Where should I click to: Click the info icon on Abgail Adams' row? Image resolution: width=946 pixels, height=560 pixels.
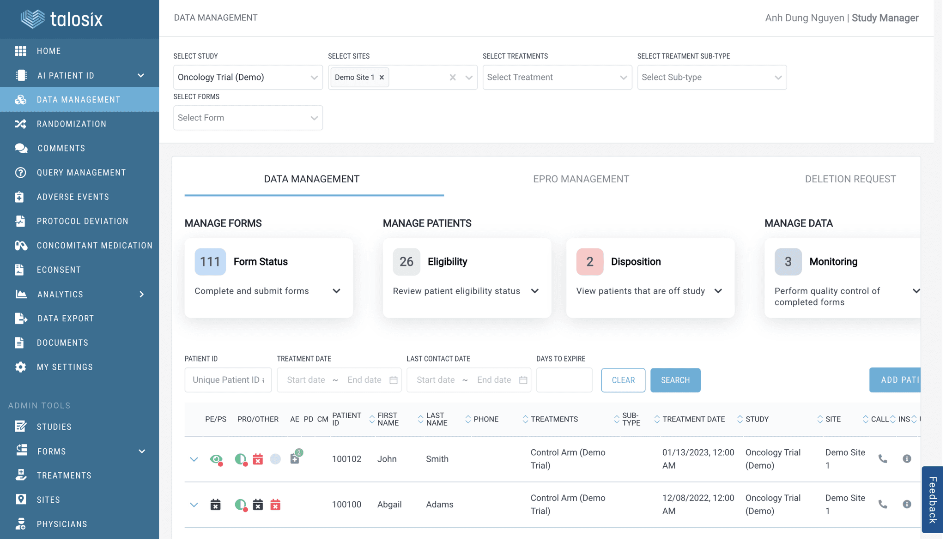pyautogui.click(x=907, y=504)
